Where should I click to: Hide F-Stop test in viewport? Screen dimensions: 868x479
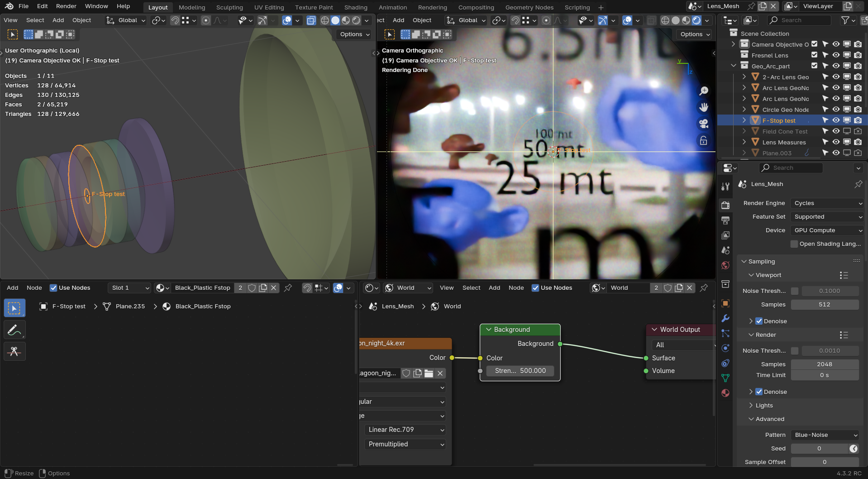tap(836, 120)
